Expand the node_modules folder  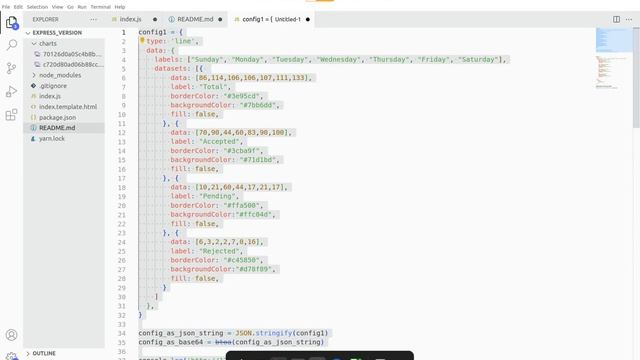click(x=34, y=75)
